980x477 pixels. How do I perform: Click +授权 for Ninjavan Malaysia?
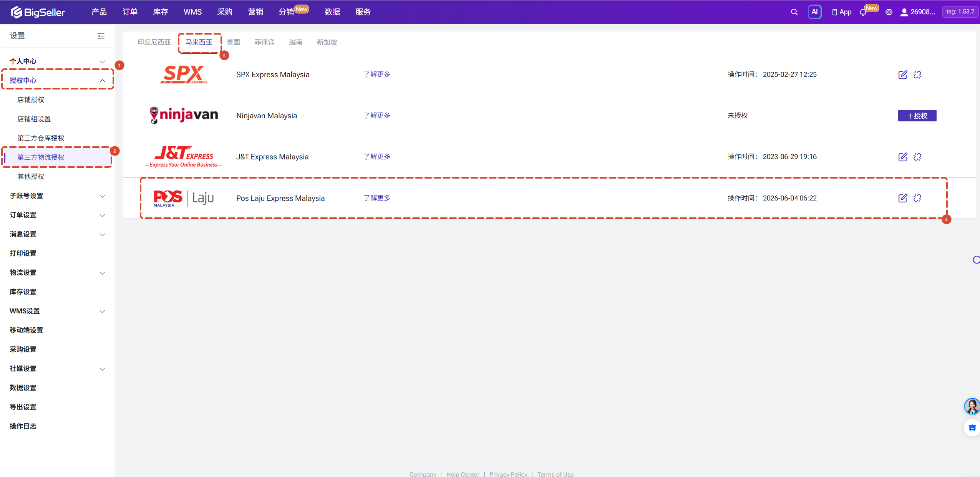tap(917, 116)
